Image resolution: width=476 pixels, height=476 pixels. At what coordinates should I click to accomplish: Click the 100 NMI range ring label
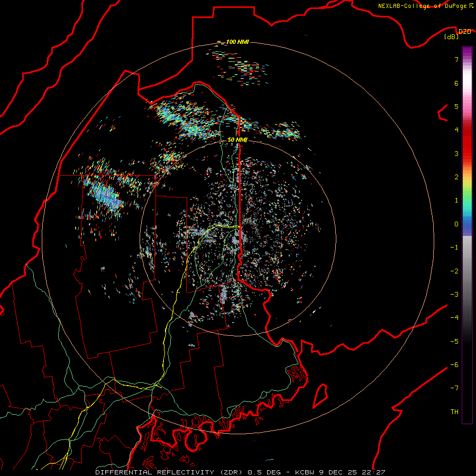[x=237, y=42]
